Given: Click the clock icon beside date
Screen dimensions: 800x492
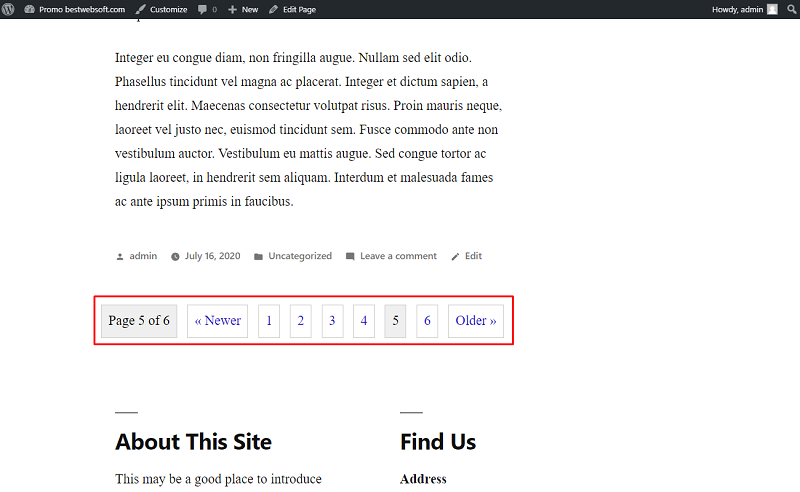Looking at the screenshot, I should click(x=175, y=256).
